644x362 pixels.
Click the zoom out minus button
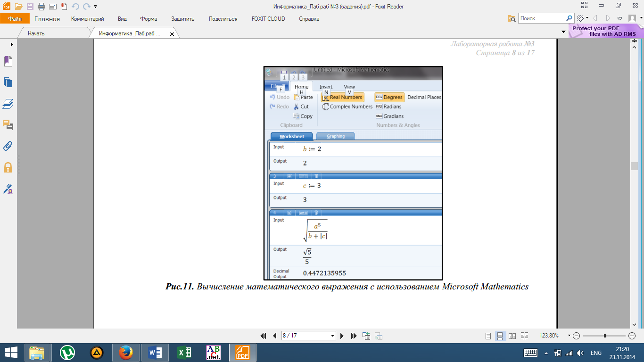coord(577,336)
